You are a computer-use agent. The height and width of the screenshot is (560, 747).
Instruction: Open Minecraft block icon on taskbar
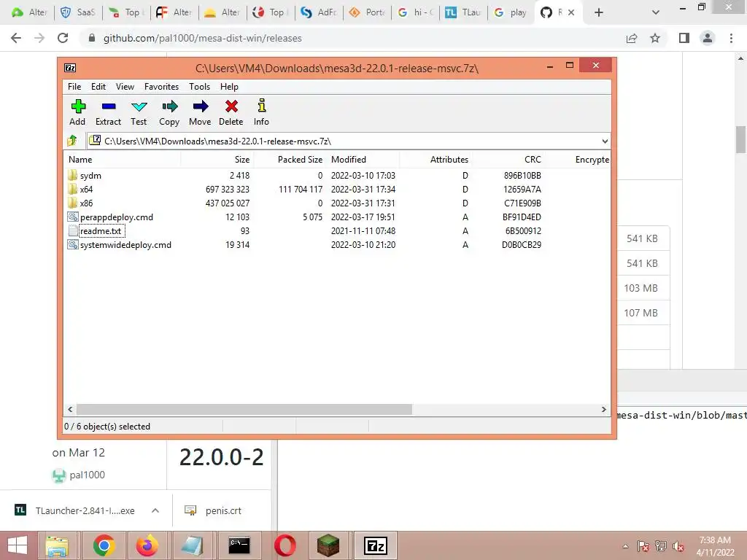tap(328, 545)
